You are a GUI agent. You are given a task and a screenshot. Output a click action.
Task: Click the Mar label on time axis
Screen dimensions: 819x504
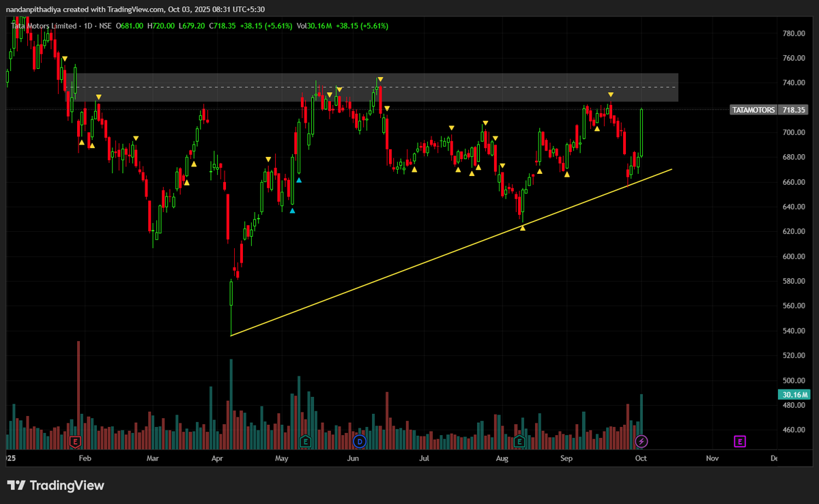click(152, 459)
